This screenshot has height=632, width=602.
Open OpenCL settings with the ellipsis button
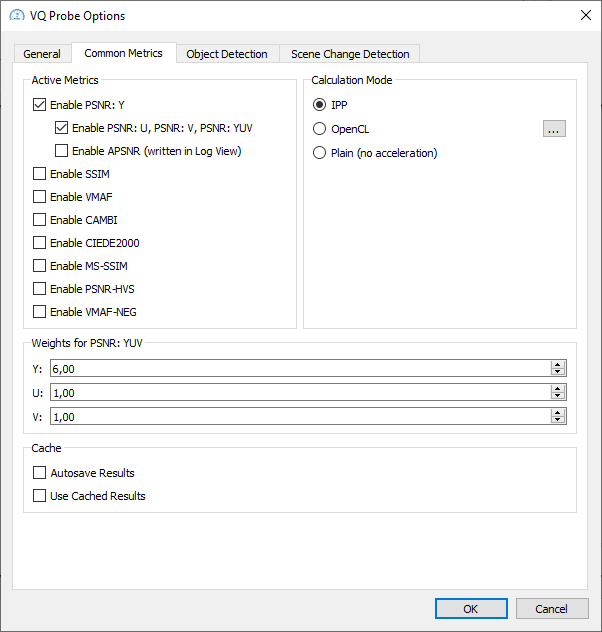[x=554, y=129]
